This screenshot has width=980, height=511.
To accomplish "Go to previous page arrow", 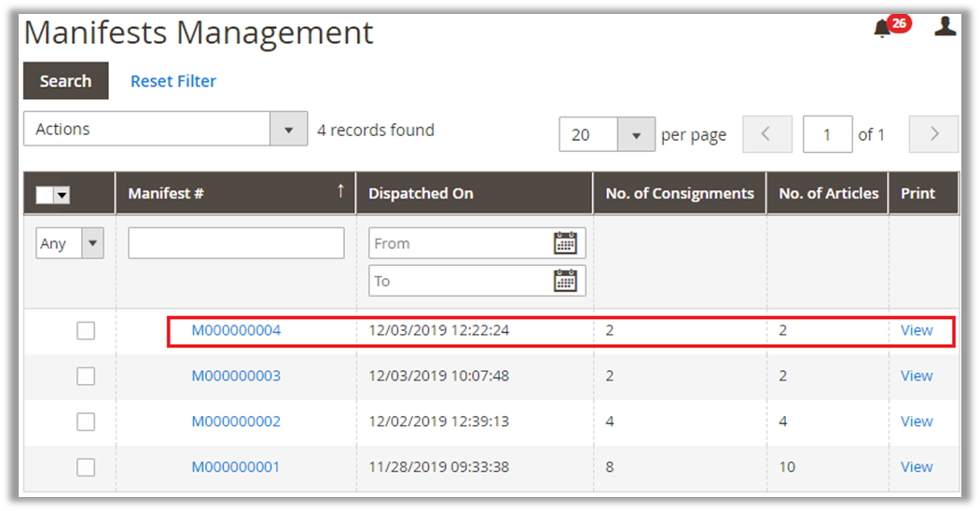I will pos(766,134).
